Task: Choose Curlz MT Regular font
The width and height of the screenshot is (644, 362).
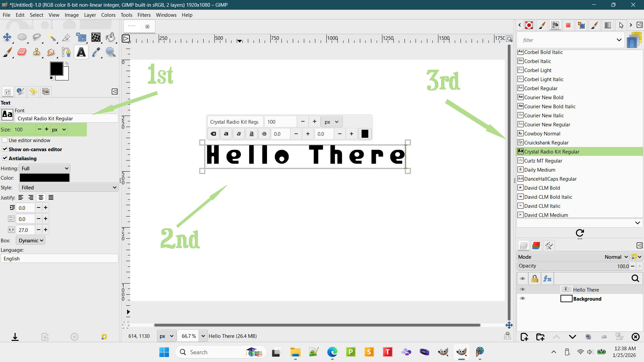Action: (580, 161)
